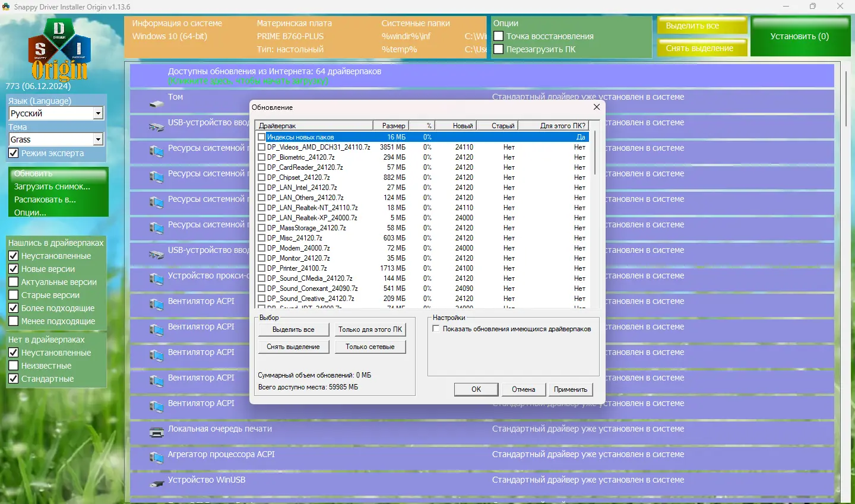Viewport: 855px width, 504px height.
Task: Select Загрузить снимок menu item
Action: pos(52,186)
